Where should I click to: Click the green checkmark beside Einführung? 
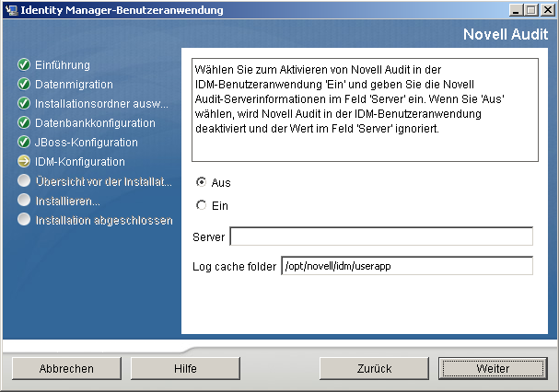point(24,64)
